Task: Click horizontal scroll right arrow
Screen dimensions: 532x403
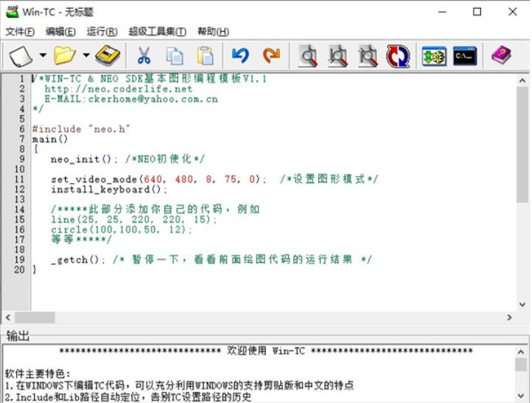Action: point(509,317)
